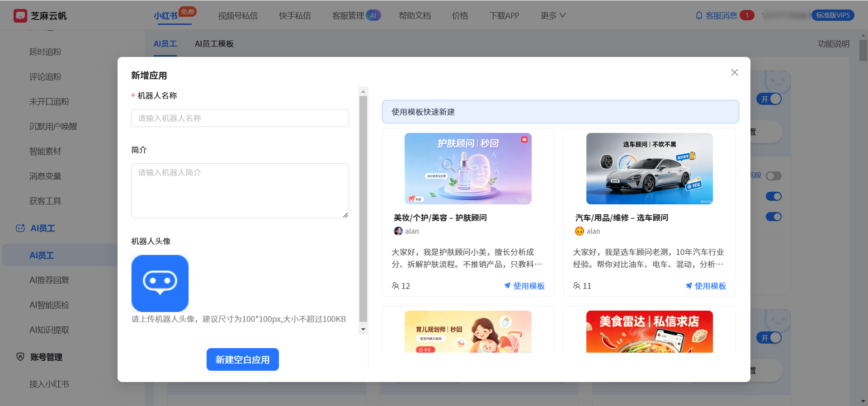Image resolution: width=868 pixels, height=406 pixels.
Task: Open 下载APP in top navigation
Action: [505, 16]
